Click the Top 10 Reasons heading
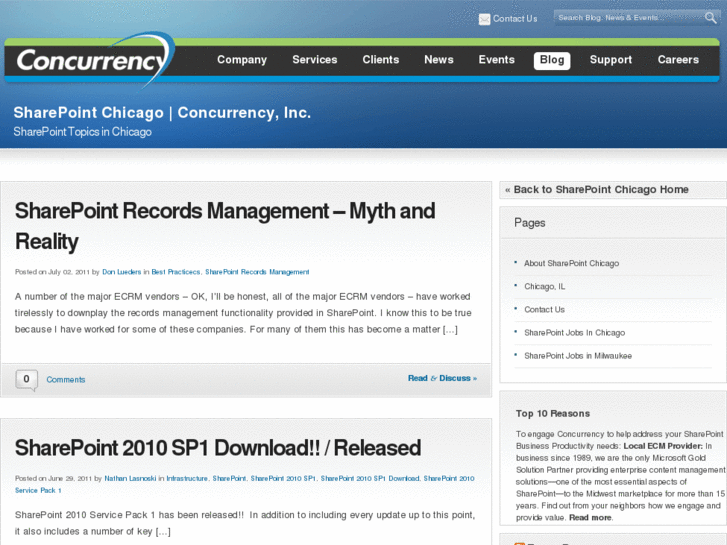The width and height of the screenshot is (727, 545). 553,414
